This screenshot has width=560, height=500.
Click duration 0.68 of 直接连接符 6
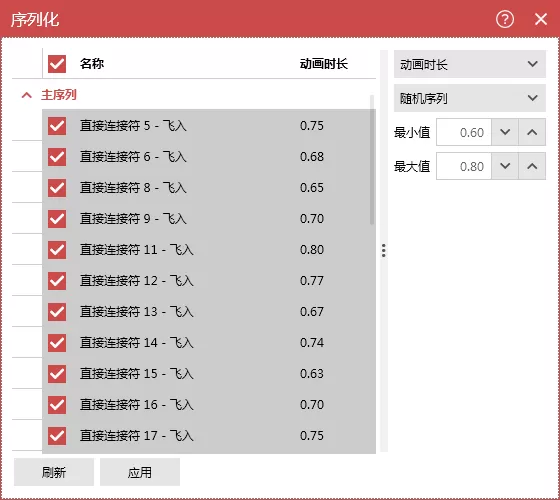click(312, 157)
